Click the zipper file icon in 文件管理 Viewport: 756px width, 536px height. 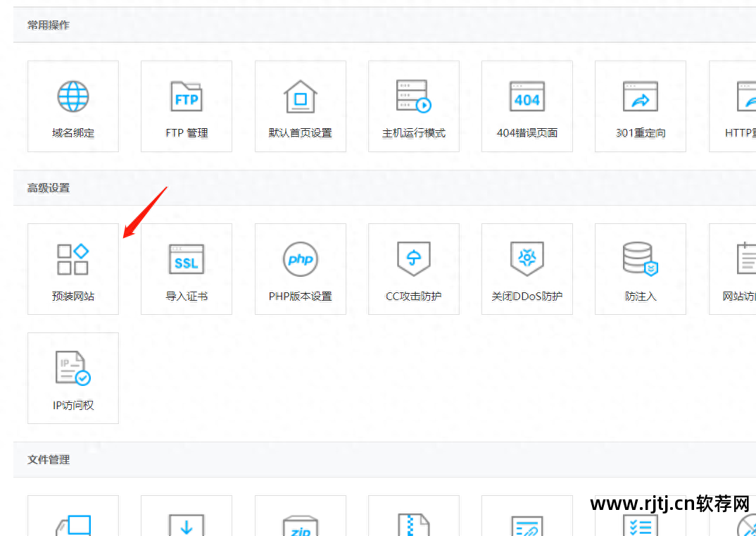tap(414, 525)
